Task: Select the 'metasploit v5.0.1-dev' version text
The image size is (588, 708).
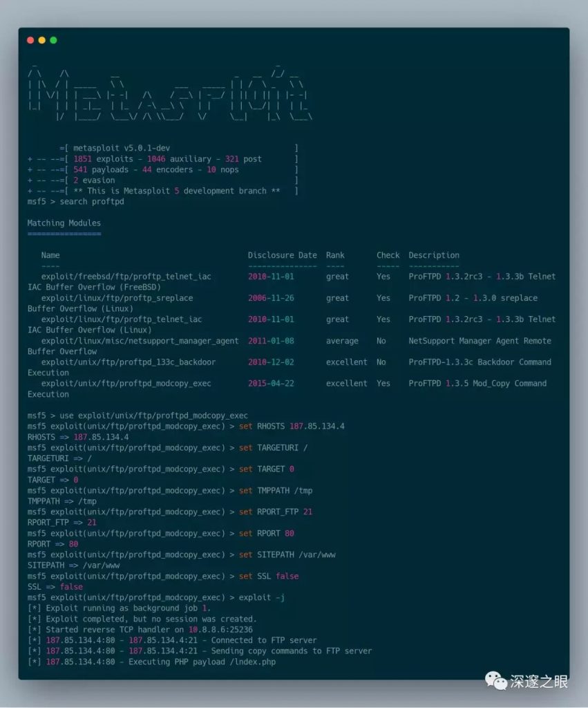Action: click(122, 148)
